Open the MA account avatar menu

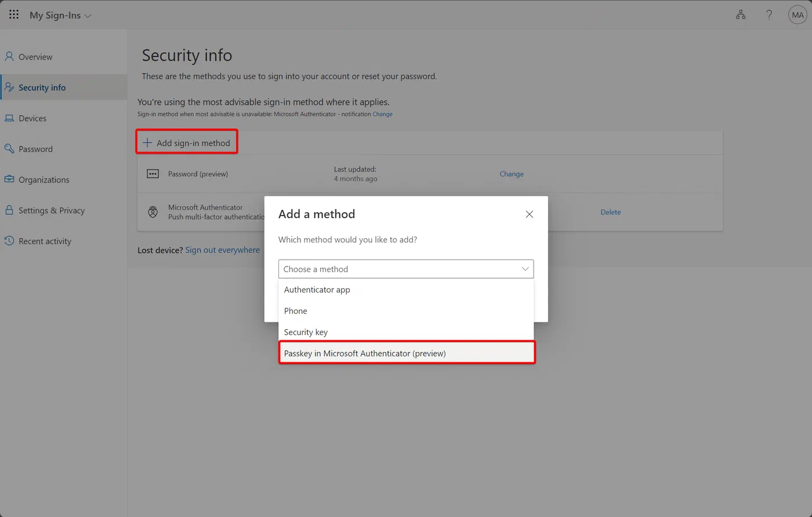pos(797,15)
